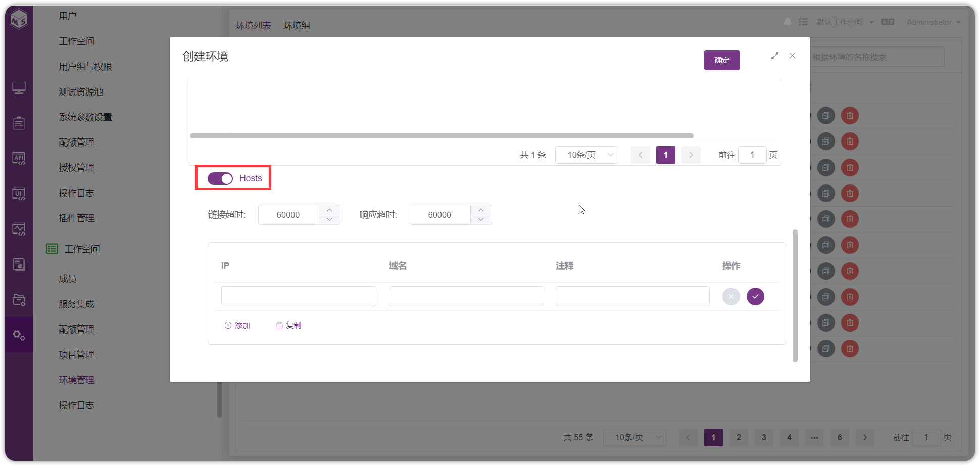Viewport: 980px width, 466px height.
Task: Click the horizontal scrollbar in the dialog table
Action: [x=442, y=135]
